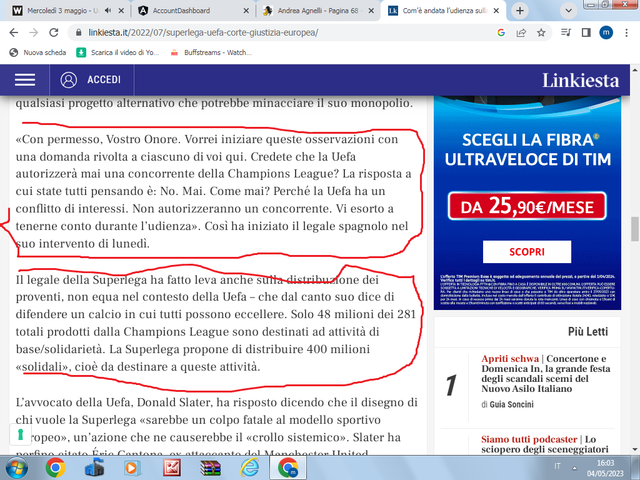Go back to the previous page
640x480 pixels.
[x=13, y=33]
